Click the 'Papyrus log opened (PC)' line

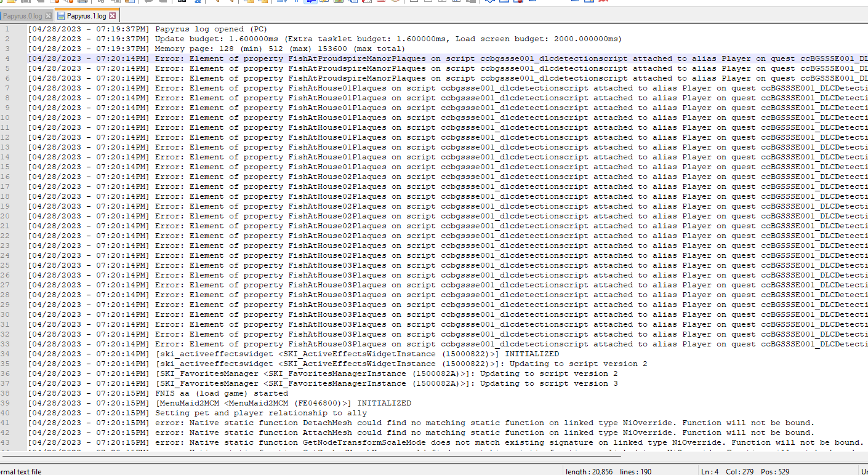pyautogui.click(x=147, y=29)
